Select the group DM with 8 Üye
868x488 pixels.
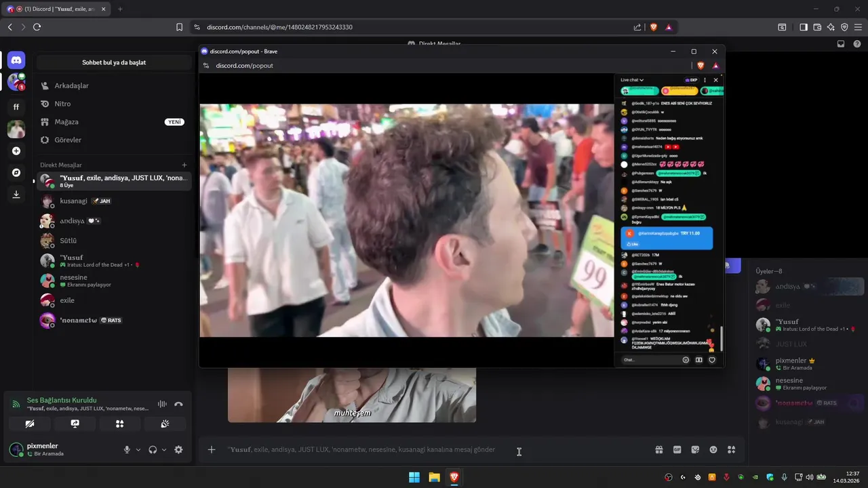[114, 181]
